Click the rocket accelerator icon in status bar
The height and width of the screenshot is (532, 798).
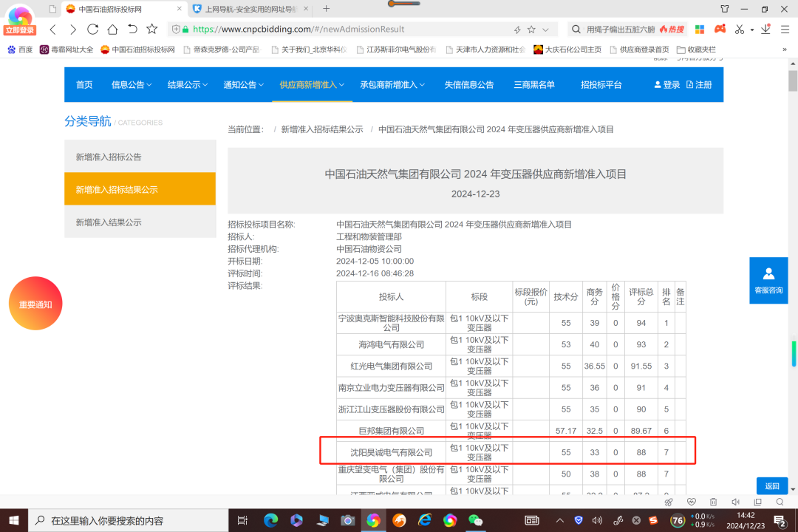tap(669, 502)
